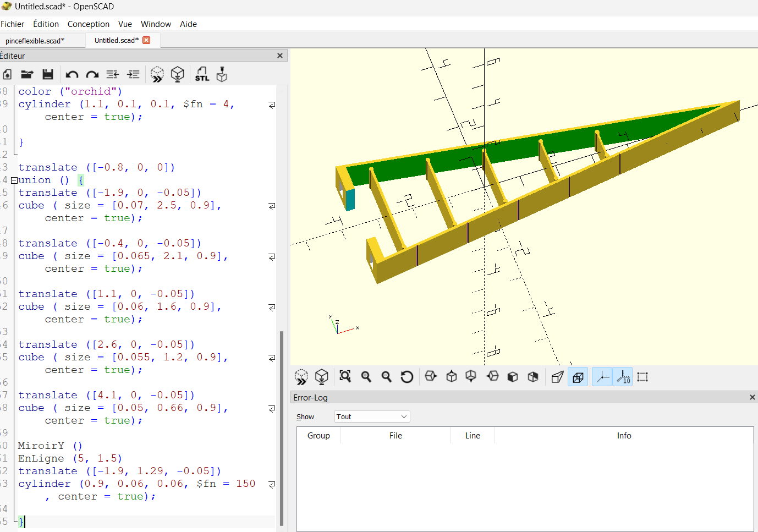
Task: Click 'translate ([-0.8, 0, 0])' line
Action: 96,167
